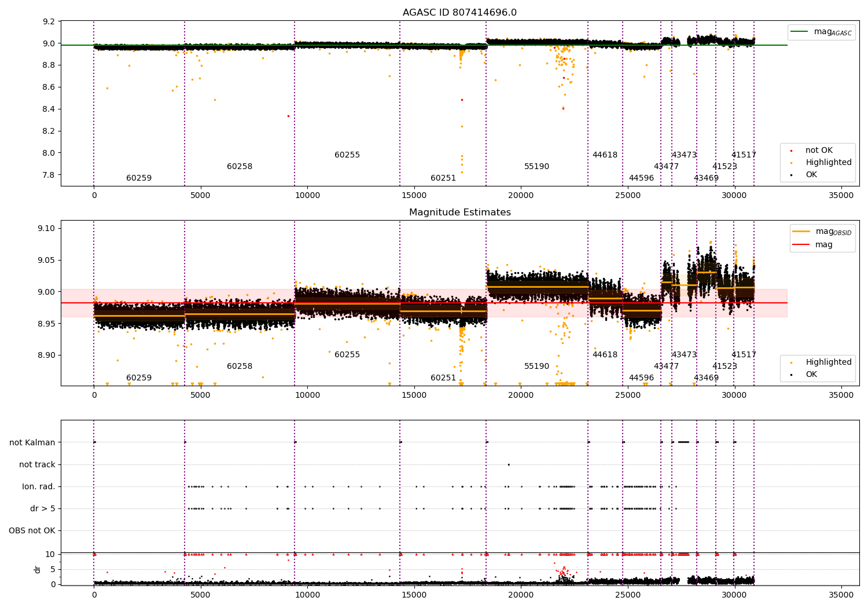Click the 7.8 y-axis tick label

pos(49,175)
